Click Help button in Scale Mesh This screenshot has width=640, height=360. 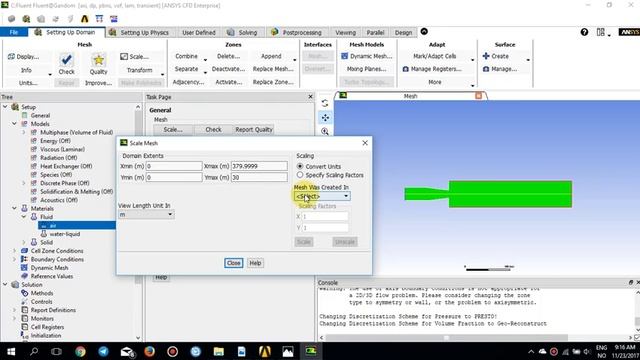(x=255, y=263)
